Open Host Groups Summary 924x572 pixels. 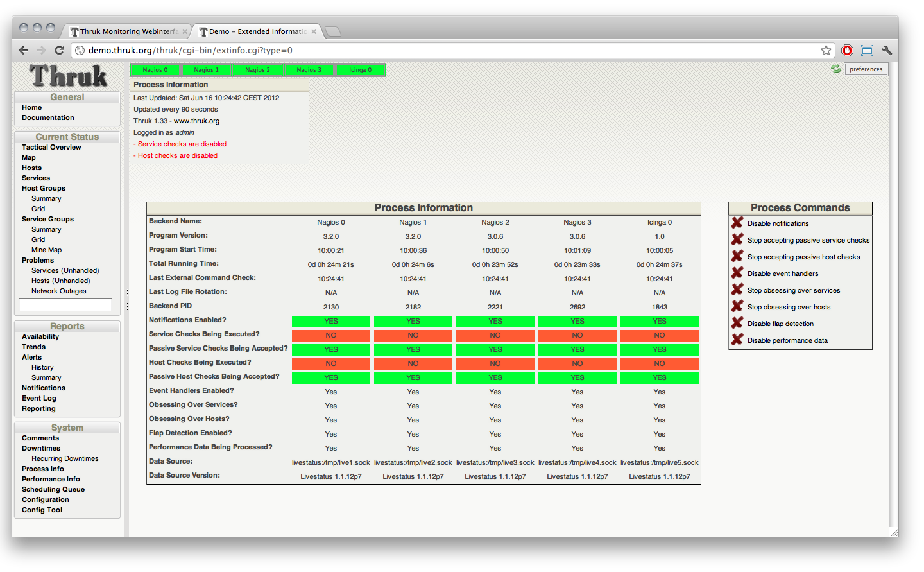(x=46, y=198)
